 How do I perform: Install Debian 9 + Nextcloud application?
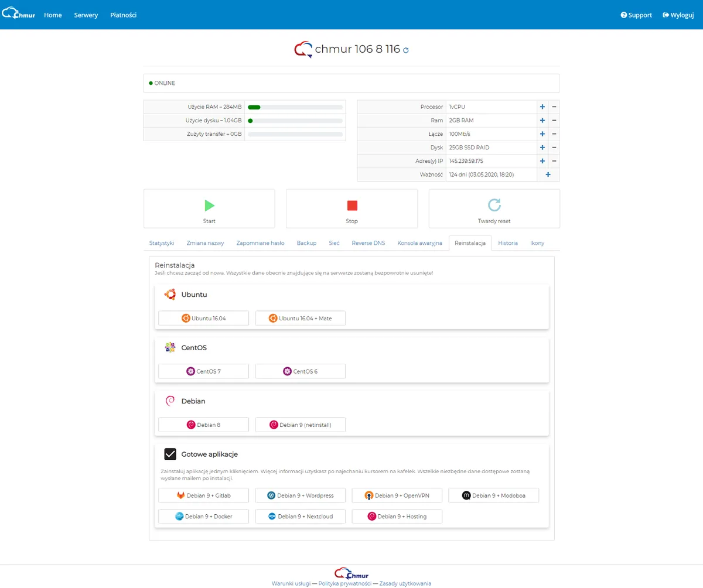[x=300, y=517]
